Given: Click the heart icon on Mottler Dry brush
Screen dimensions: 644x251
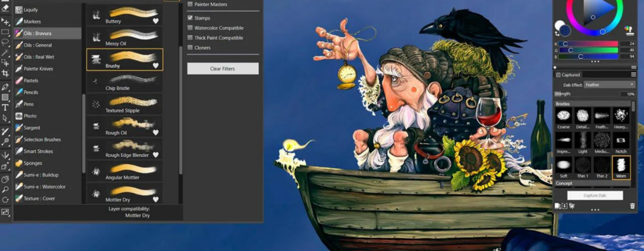Looking at the screenshot, I should [155, 199].
